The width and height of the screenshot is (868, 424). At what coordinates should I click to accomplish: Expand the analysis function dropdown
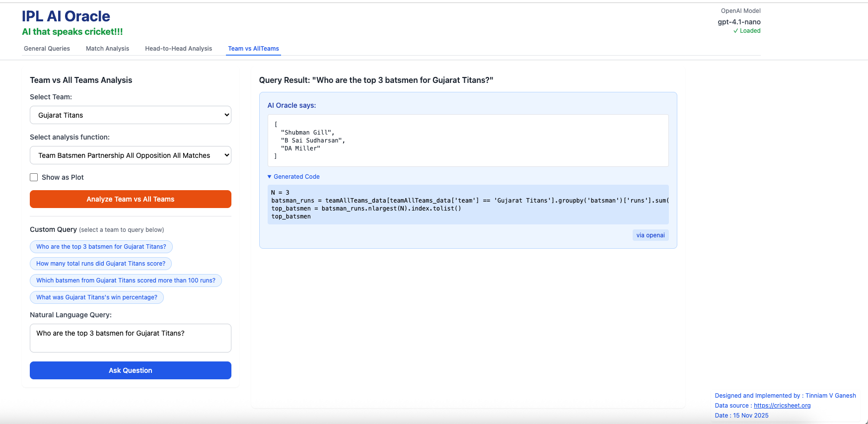[x=131, y=155]
